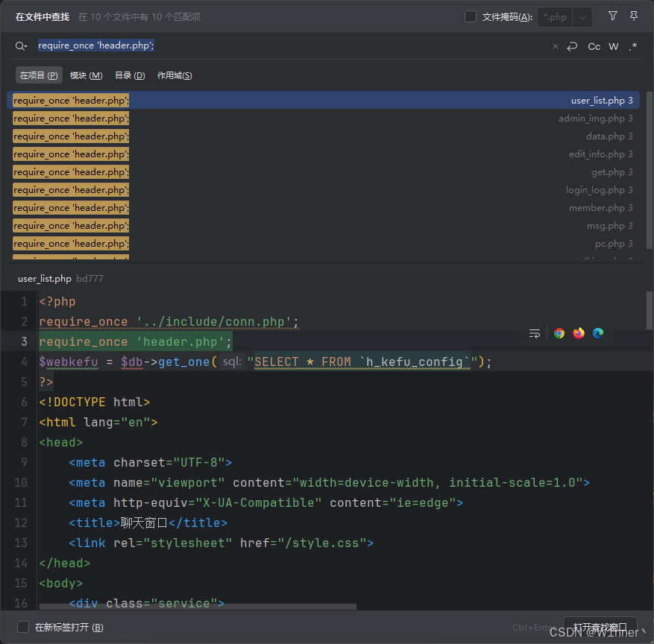This screenshot has height=644, width=654.
Task: Open preview in Firefox browser
Action: (x=579, y=333)
